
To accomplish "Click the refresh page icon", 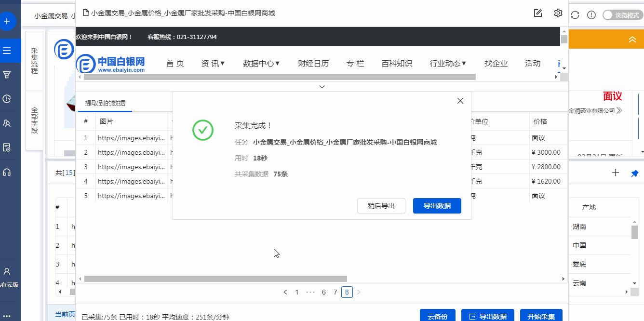I will (575, 15).
